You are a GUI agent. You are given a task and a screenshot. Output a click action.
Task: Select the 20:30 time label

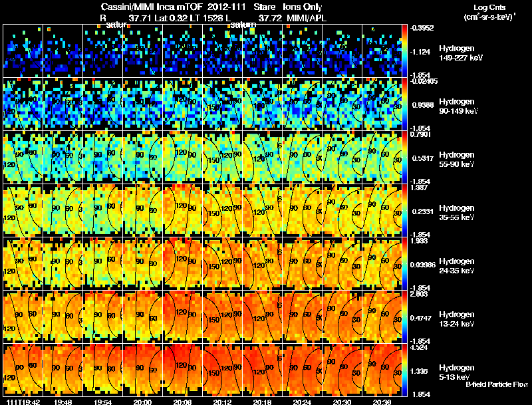coord(342,402)
